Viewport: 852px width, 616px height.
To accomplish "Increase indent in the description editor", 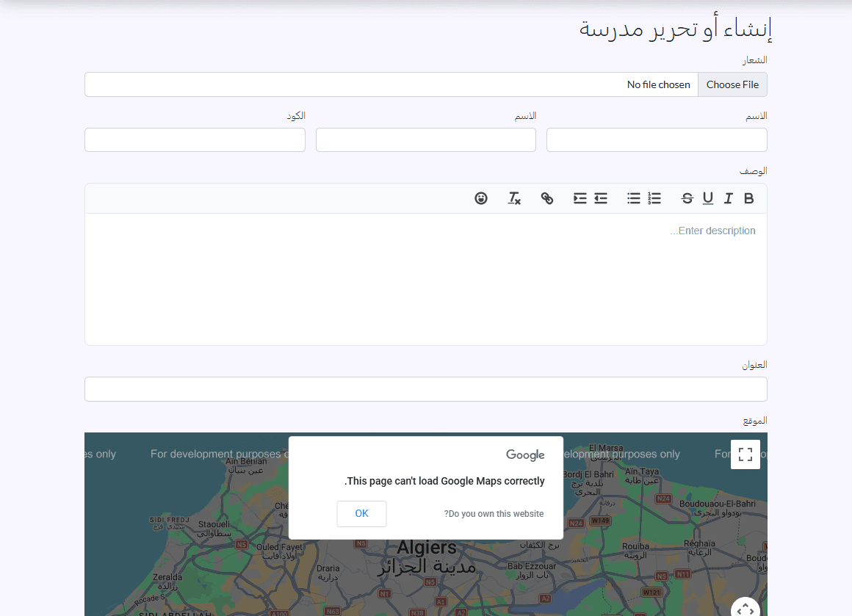I will pos(580,198).
